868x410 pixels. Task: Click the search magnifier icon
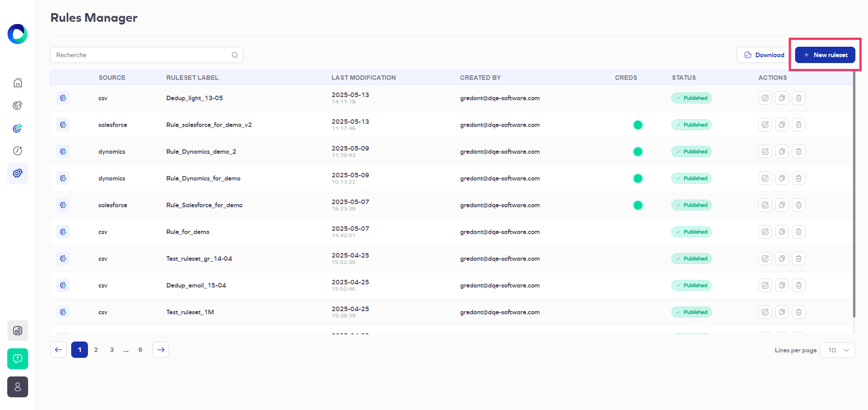pyautogui.click(x=235, y=55)
